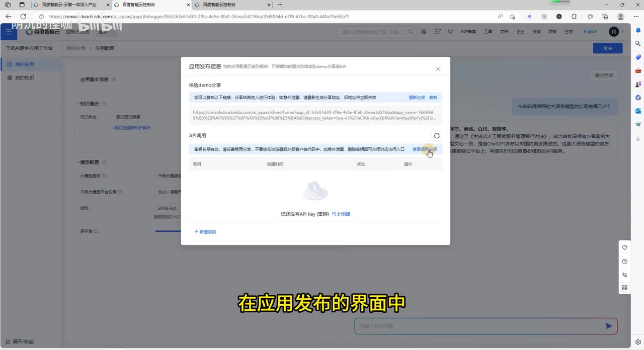Click the 复制 link to copy share URL

[433, 98]
